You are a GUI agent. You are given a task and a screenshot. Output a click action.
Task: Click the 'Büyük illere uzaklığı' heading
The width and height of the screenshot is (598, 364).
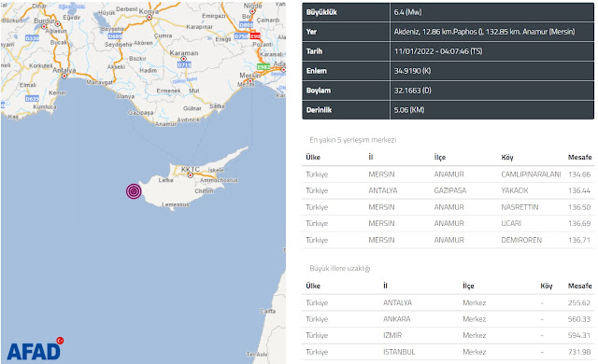(340, 268)
